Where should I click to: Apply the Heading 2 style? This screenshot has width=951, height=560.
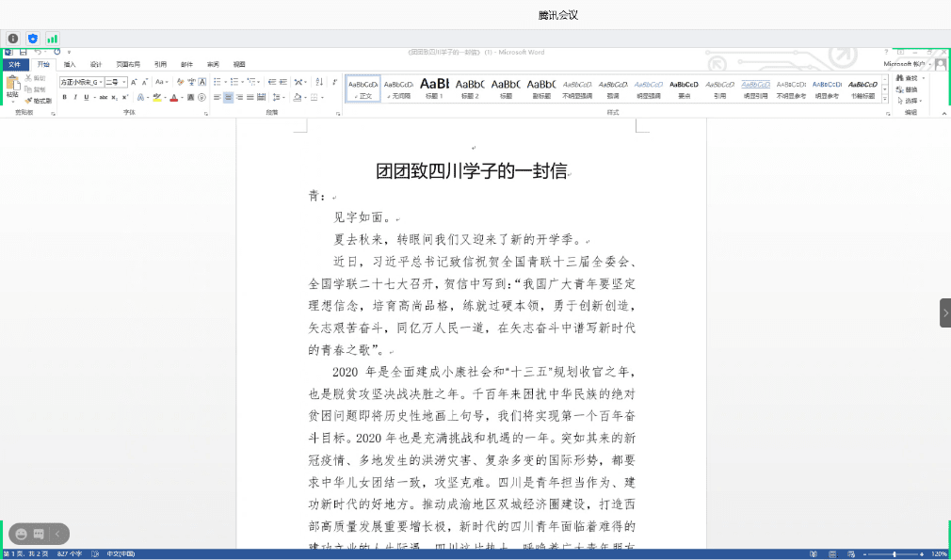click(470, 88)
